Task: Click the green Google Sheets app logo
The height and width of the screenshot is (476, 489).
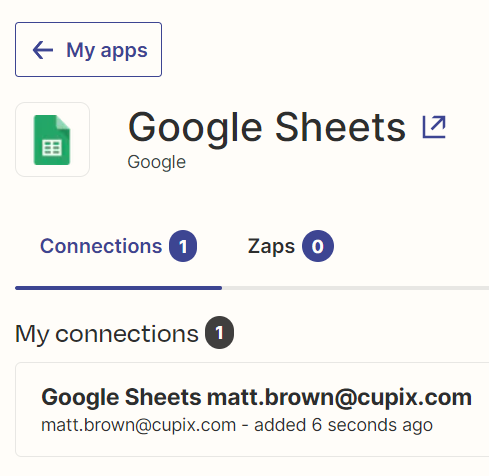Action: [x=52, y=140]
